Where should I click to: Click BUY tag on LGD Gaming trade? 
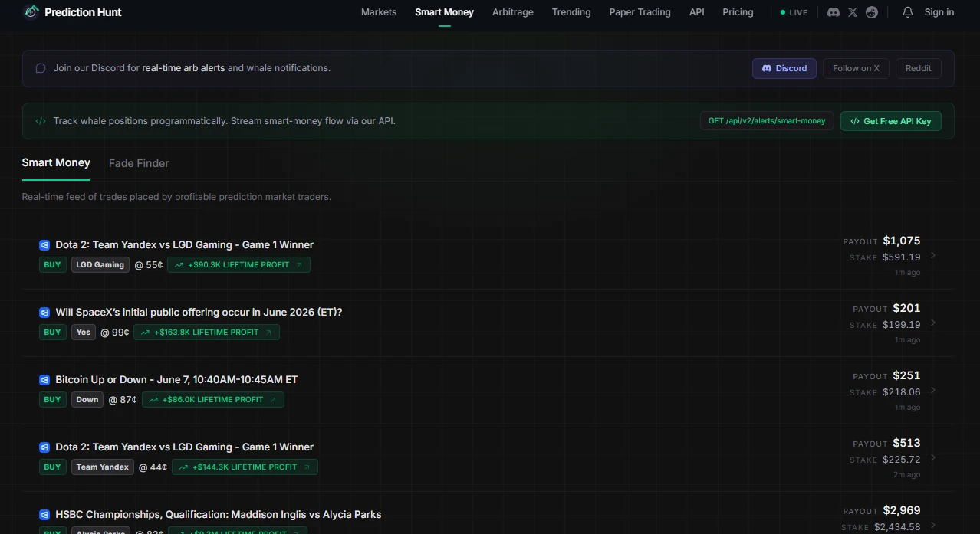point(52,265)
